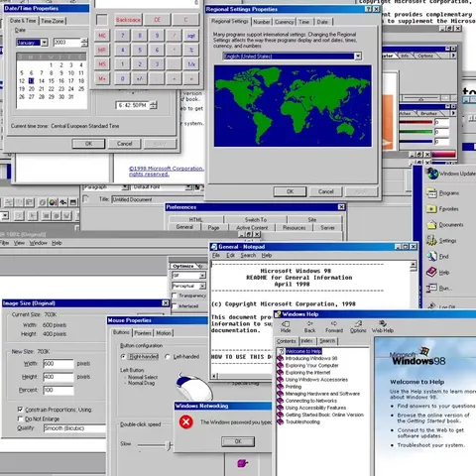Open Run in the Start menu
476x476 pixels.
(x=439, y=289)
